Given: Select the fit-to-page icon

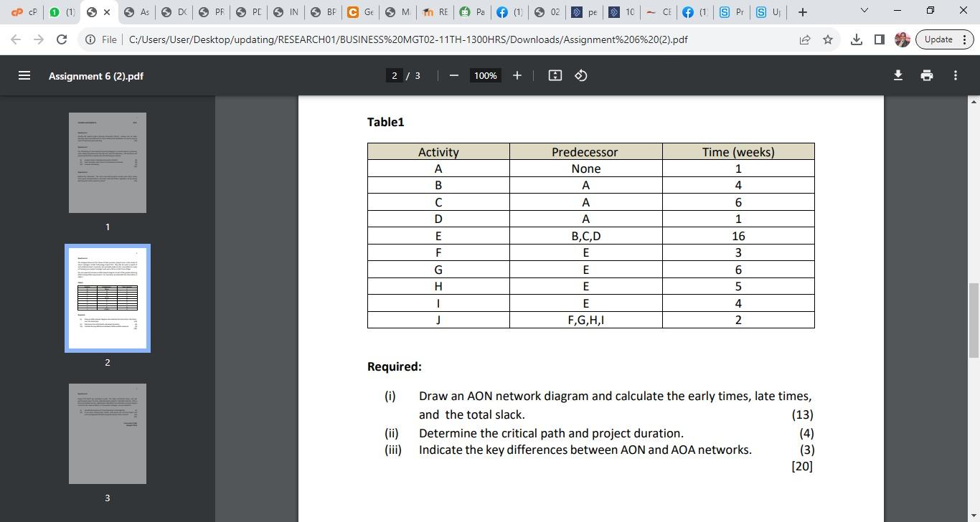Looking at the screenshot, I should 555,75.
